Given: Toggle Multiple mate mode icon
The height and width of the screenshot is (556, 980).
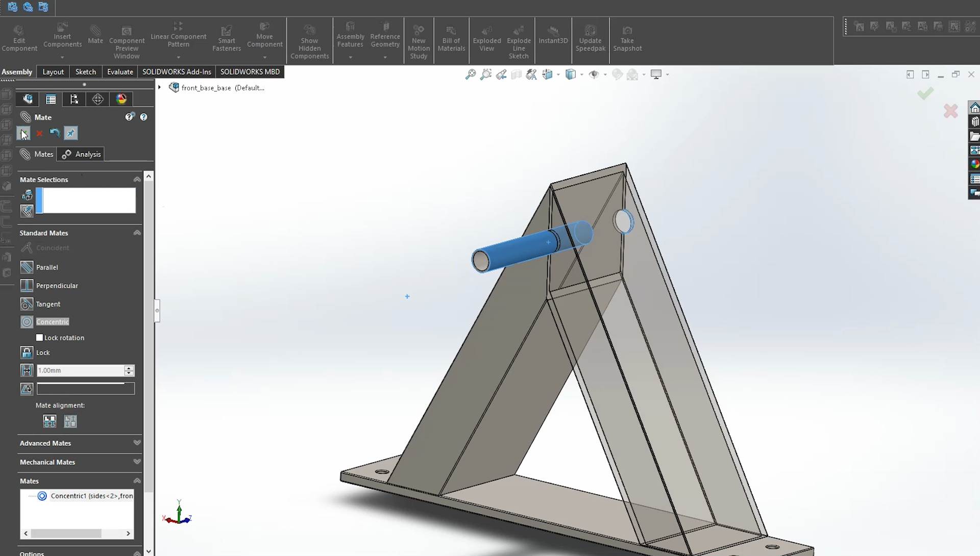Looking at the screenshot, I should tap(27, 211).
